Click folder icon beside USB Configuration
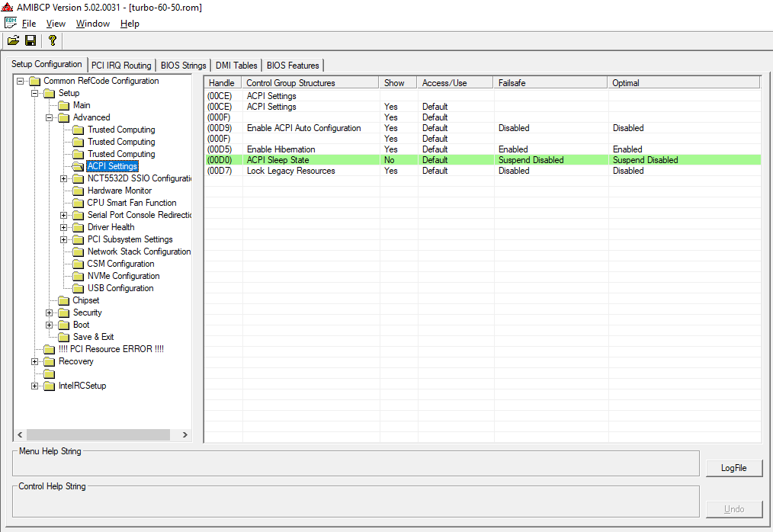This screenshot has width=773, height=532. (x=78, y=288)
